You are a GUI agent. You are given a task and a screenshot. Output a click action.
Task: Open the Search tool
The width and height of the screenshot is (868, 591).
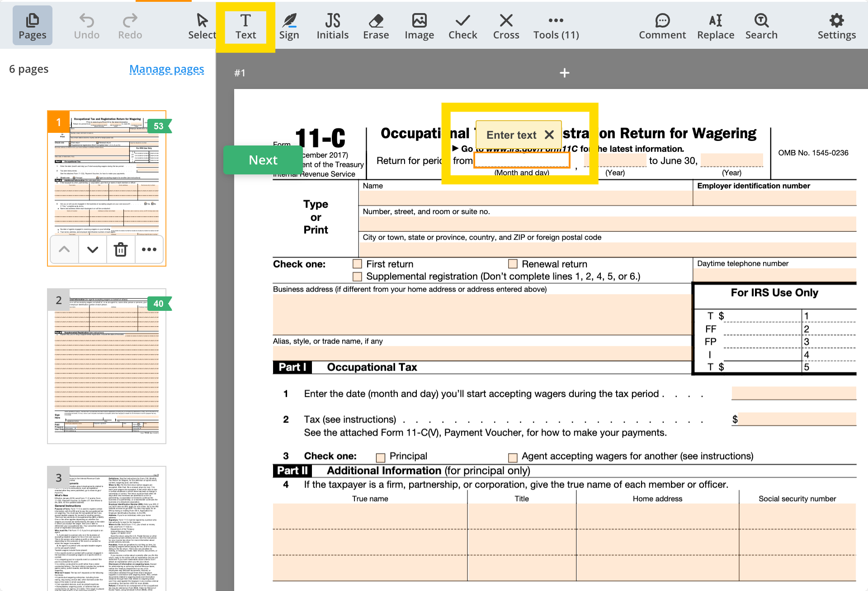(x=761, y=25)
